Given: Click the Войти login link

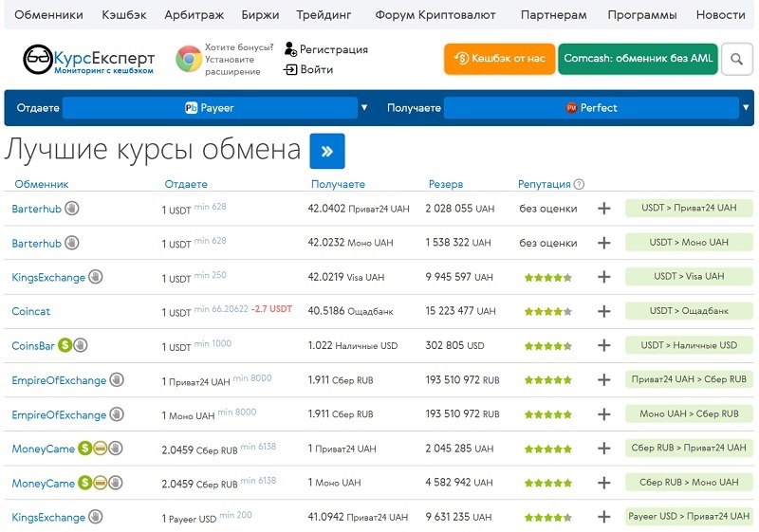Looking at the screenshot, I should coord(308,69).
